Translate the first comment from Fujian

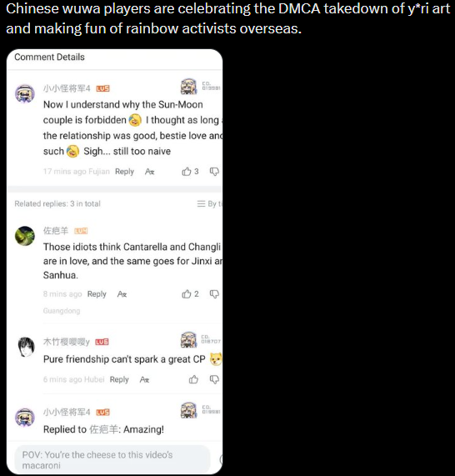pyautogui.click(x=150, y=172)
